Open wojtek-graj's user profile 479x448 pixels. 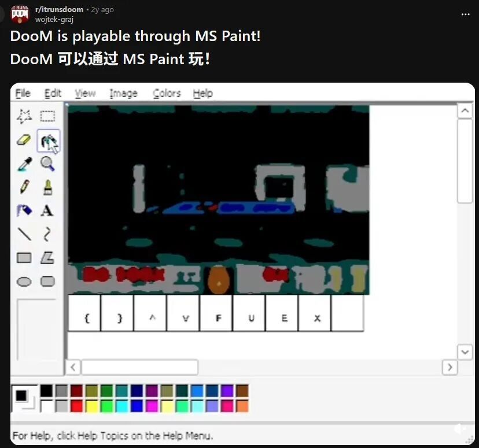[54, 20]
